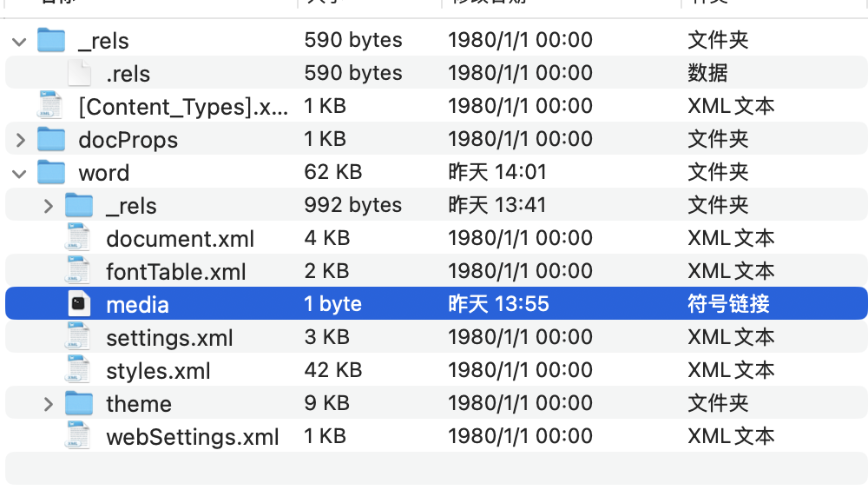Select the styles.xml file name
The height and width of the screenshot is (490, 868).
tap(158, 371)
